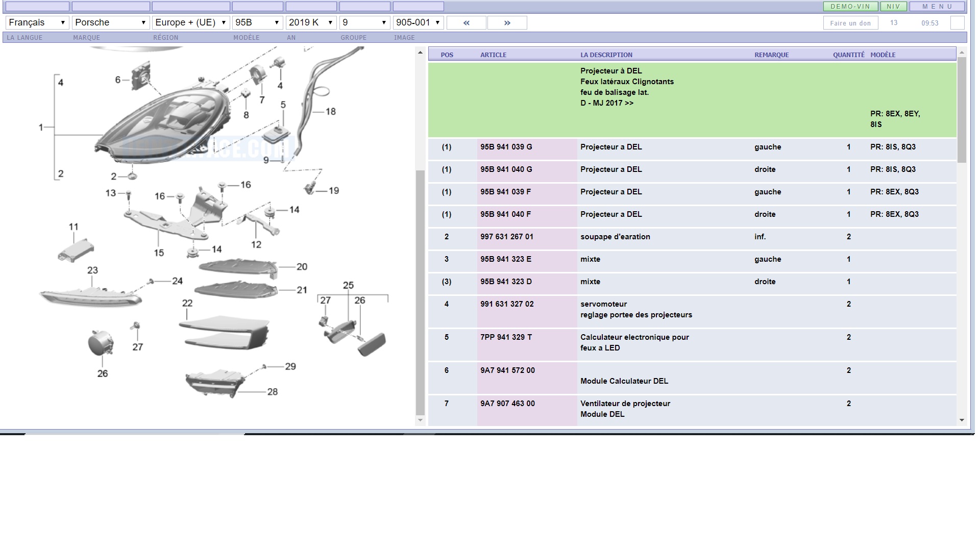Open the Français language dropdown

pos(37,22)
